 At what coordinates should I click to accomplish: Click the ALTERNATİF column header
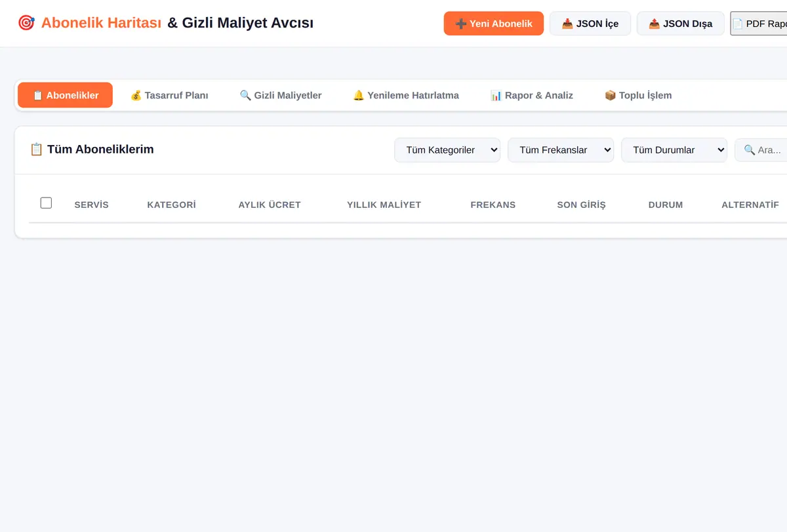750,205
